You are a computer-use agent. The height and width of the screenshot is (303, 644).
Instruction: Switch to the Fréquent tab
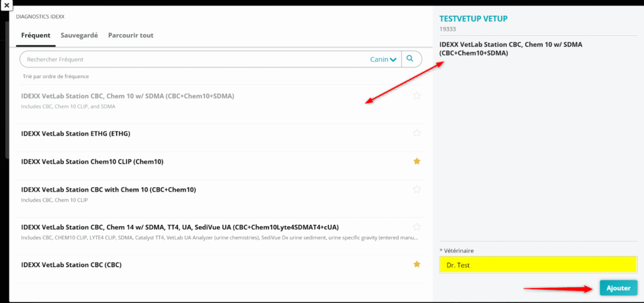36,35
